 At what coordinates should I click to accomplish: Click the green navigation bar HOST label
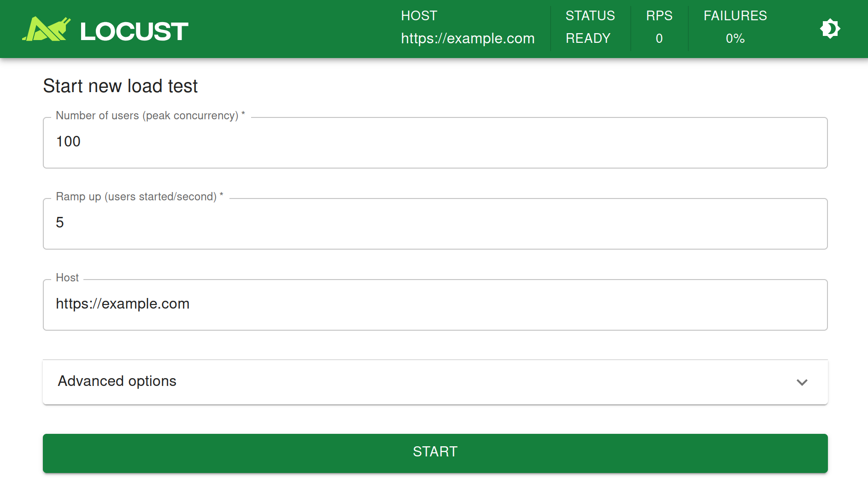pyautogui.click(x=418, y=15)
